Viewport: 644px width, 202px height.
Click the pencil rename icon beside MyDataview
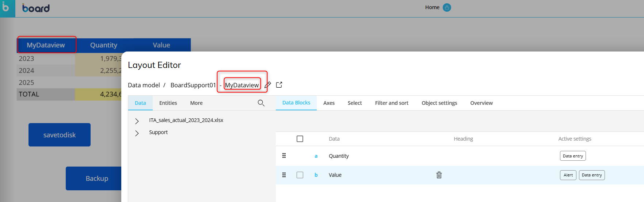268,85
